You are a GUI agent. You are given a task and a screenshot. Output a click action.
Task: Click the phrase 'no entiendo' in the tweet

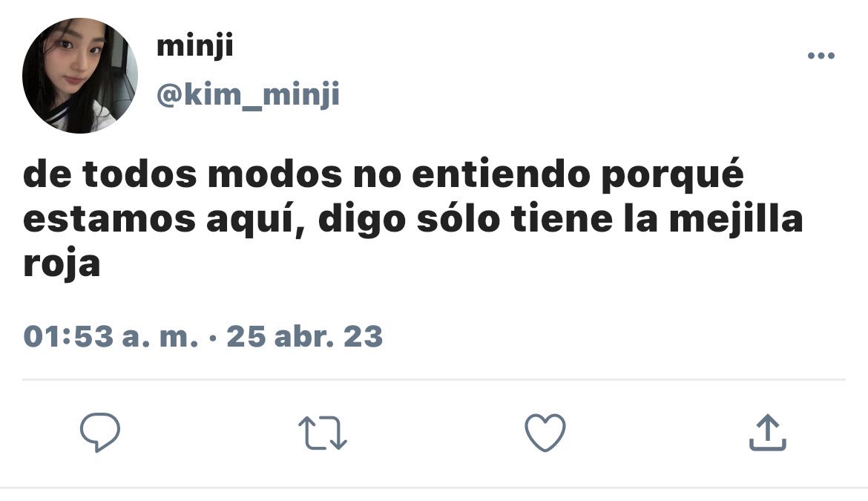[x=472, y=174]
